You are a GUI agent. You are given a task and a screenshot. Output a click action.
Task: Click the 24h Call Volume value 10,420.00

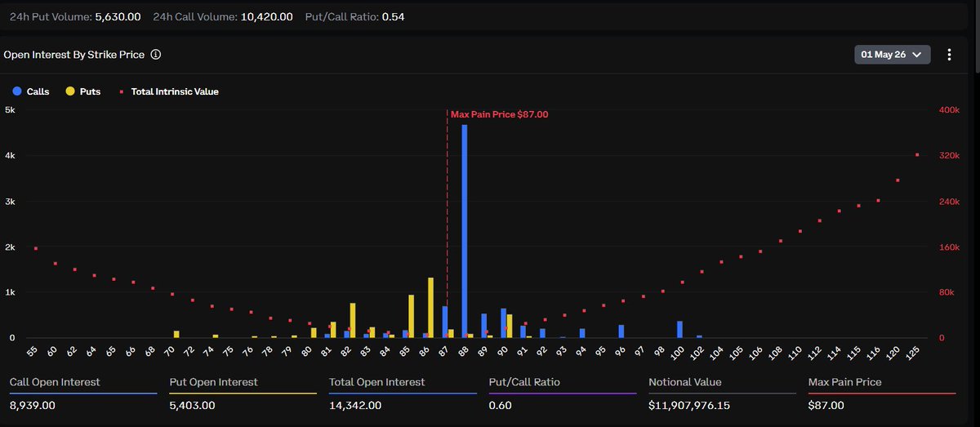pyautogui.click(x=266, y=16)
